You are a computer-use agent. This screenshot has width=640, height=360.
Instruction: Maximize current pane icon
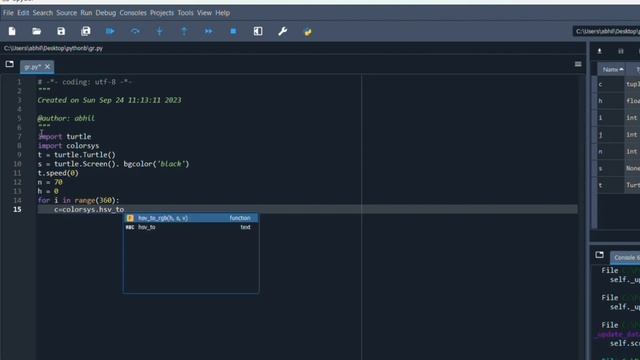point(258,31)
